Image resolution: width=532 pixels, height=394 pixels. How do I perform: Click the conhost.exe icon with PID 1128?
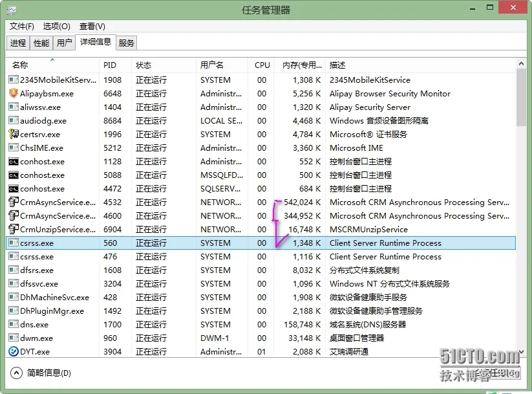[x=14, y=162]
